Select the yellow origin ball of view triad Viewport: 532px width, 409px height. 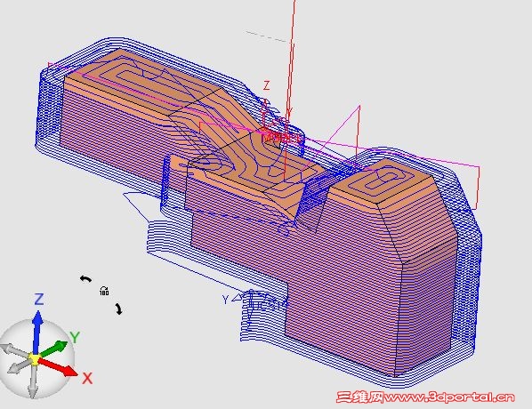(x=35, y=358)
